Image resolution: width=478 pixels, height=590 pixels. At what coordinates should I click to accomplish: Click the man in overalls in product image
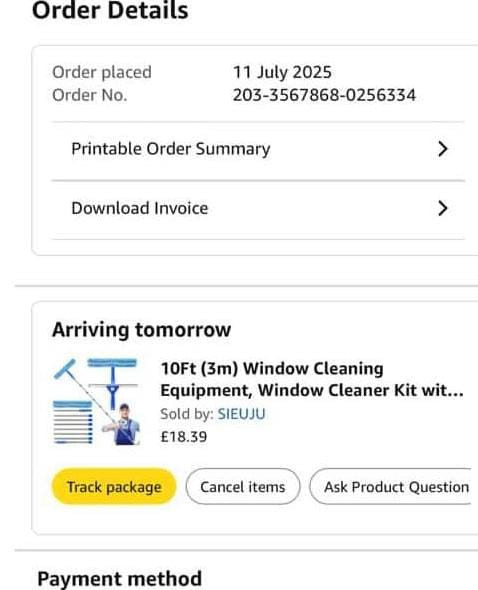(122, 424)
